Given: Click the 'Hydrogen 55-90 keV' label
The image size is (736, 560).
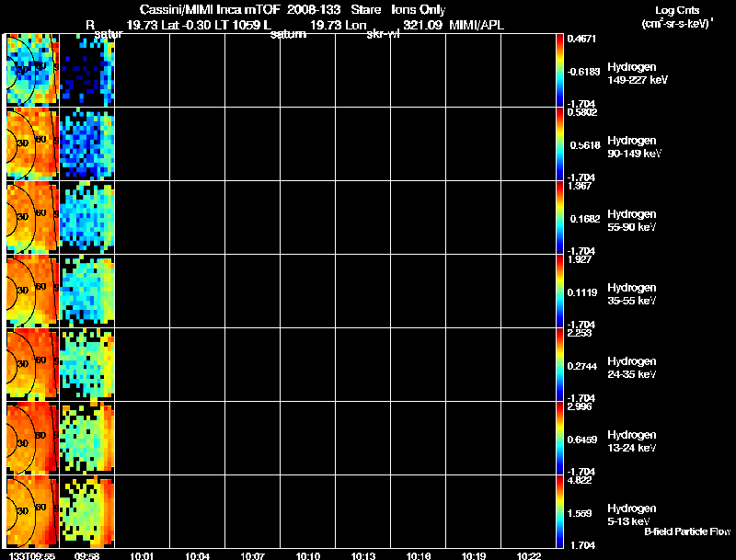Looking at the screenshot, I should (631, 221).
